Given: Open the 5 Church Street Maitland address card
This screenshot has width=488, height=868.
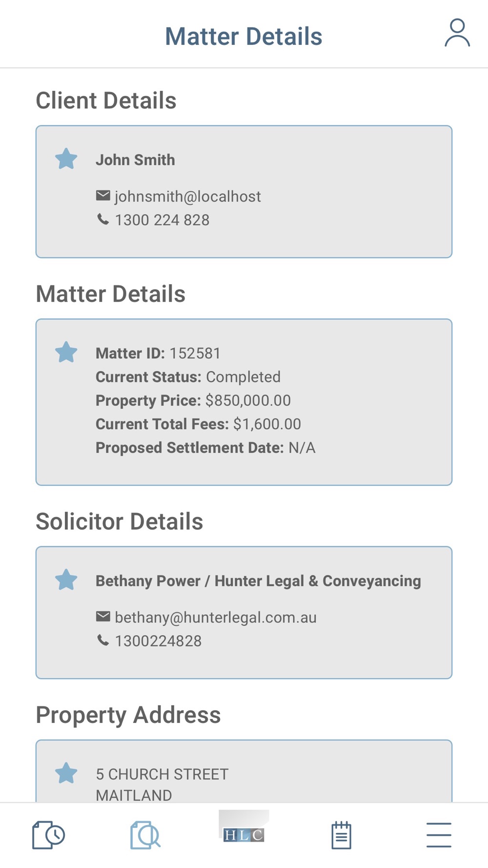Looking at the screenshot, I should pyautogui.click(x=244, y=771).
